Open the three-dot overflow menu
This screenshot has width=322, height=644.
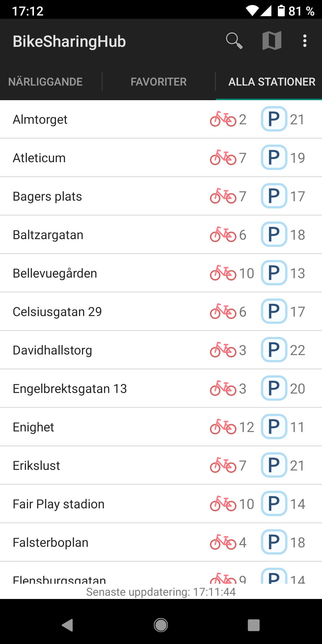(x=304, y=41)
